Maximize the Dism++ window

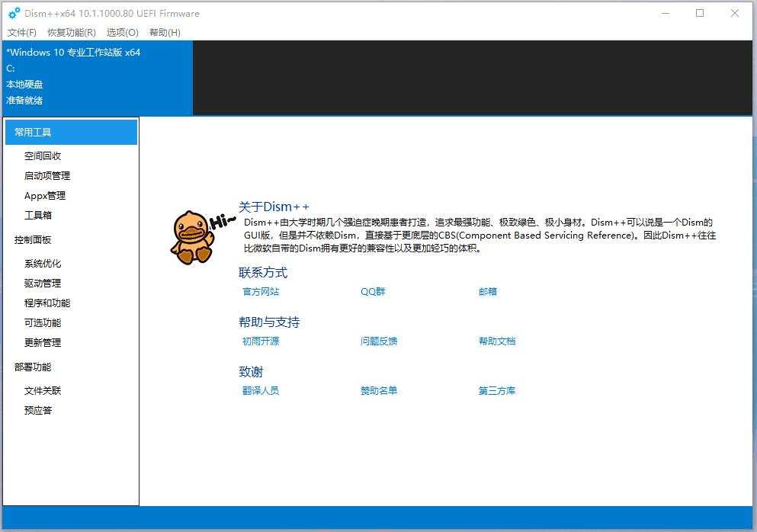(700, 14)
